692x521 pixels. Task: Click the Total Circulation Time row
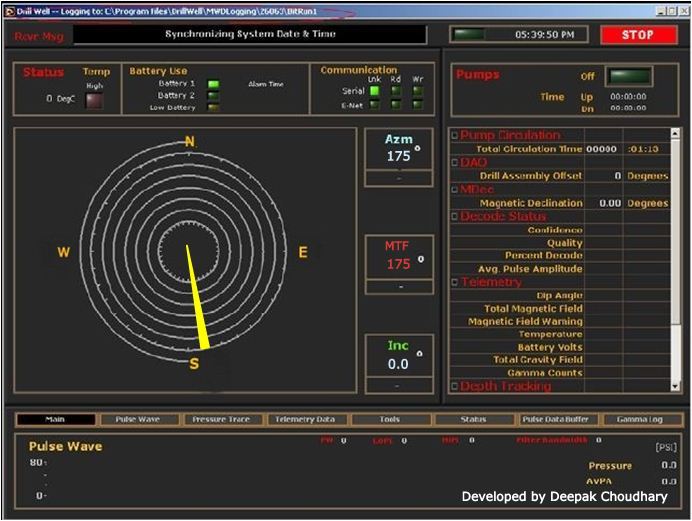click(560, 149)
